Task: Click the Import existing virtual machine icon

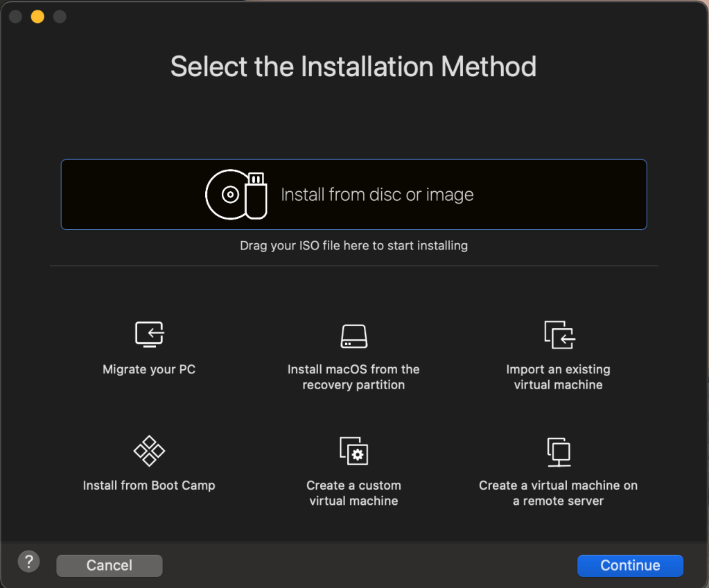Action: 559,335
